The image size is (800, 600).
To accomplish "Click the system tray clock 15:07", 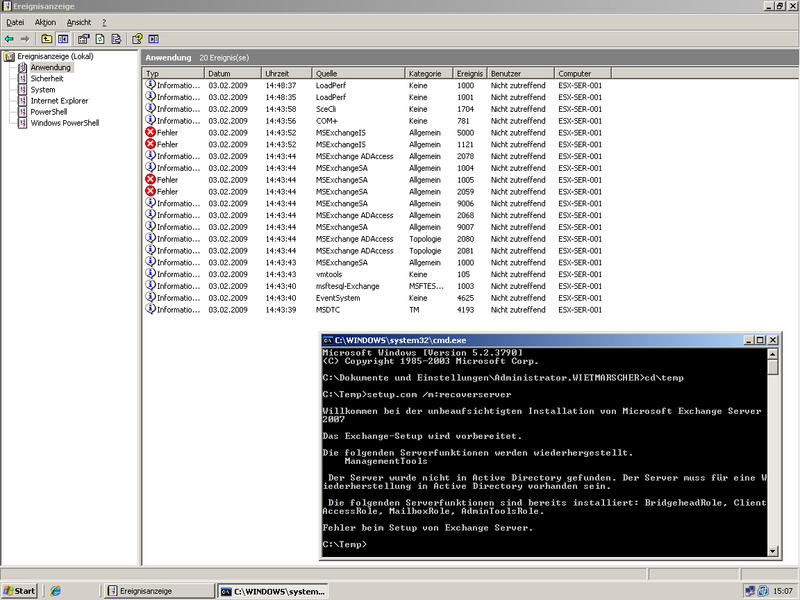I will coord(783,591).
